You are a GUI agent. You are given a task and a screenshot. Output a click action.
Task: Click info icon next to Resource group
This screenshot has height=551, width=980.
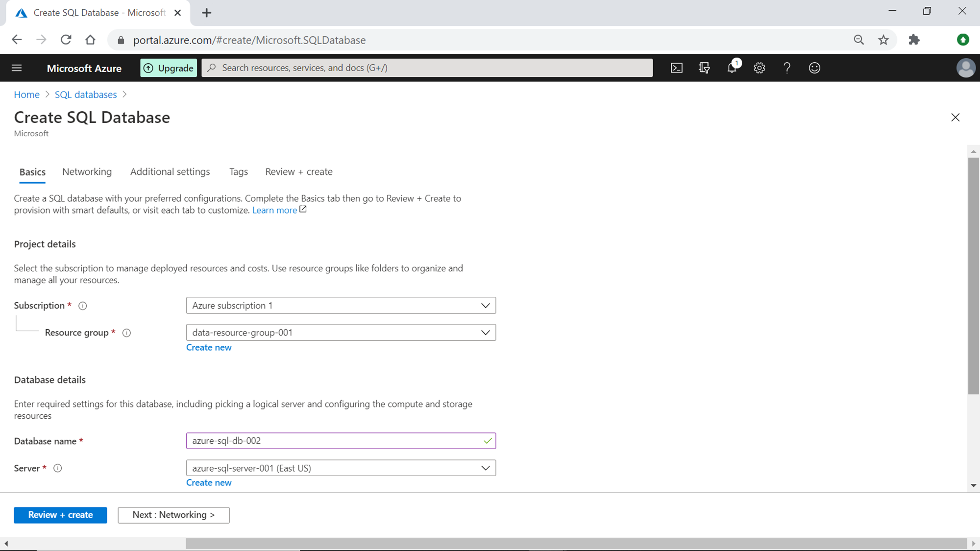tap(126, 333)
